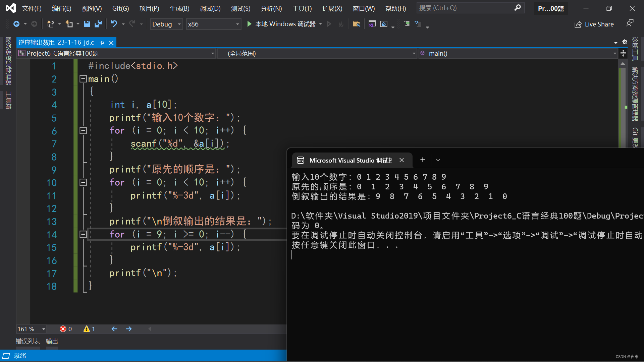Add a new console tab
This screenshot has width=644, height=362.
[x=423, y=160]
